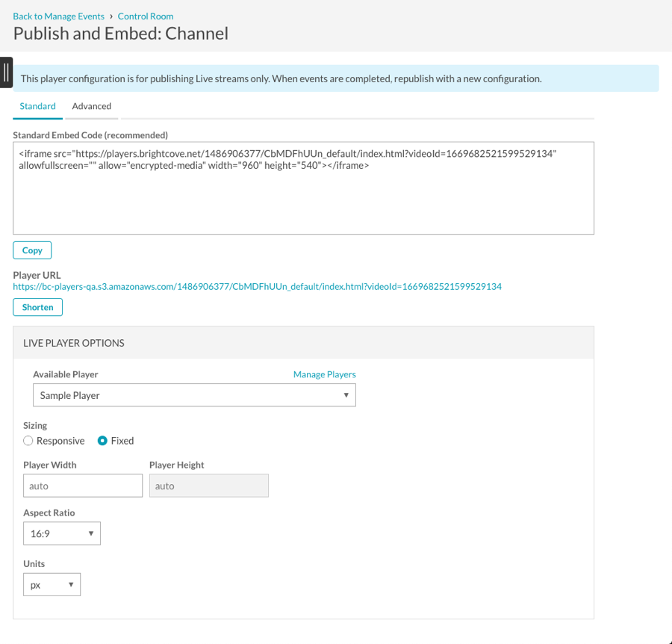Select the Responsive sizing radio button

(x=28, y=441)
